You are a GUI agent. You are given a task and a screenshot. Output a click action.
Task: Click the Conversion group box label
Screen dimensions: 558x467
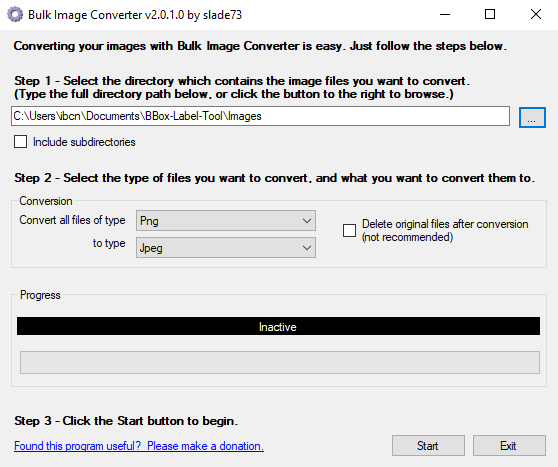tap(46, 201)
